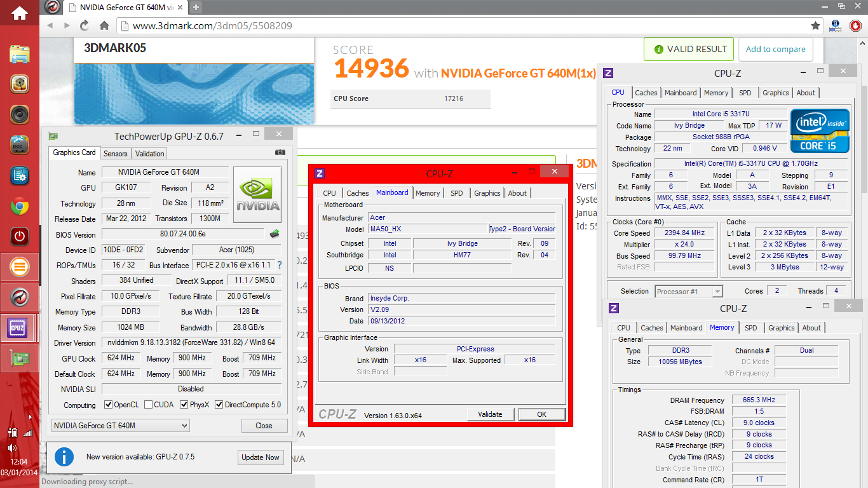868x488 pixels.
Task: Open the NVIDIA GeForce GT 640M dropdown in GPU-Z
Action: tap(120, 426)
